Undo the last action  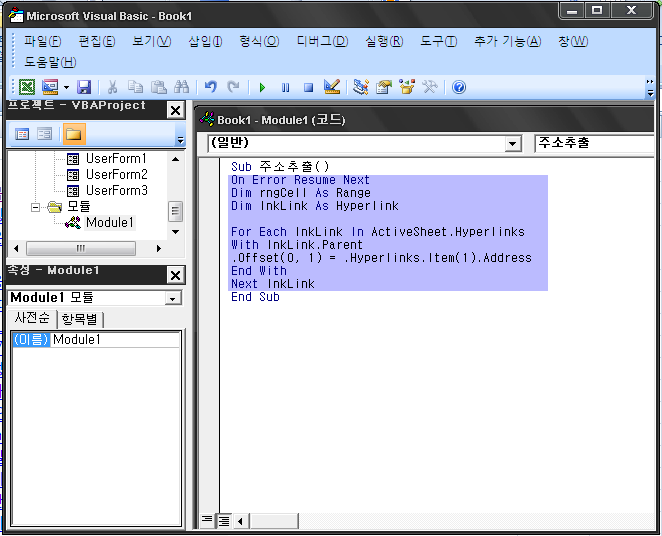pyautogui.click(x=210, y=87)
